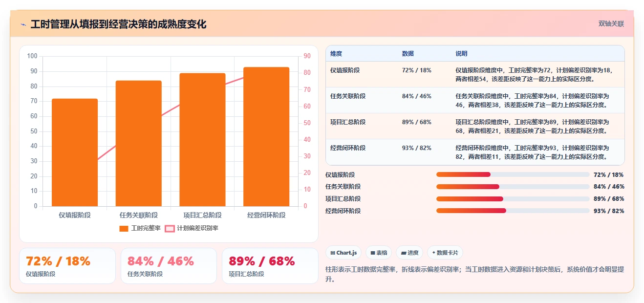Click the 93% / 82% progress value label
Image resolution: width=644 pixels, height=303 pixels.
pyautogui.click(x=609, y=211)
